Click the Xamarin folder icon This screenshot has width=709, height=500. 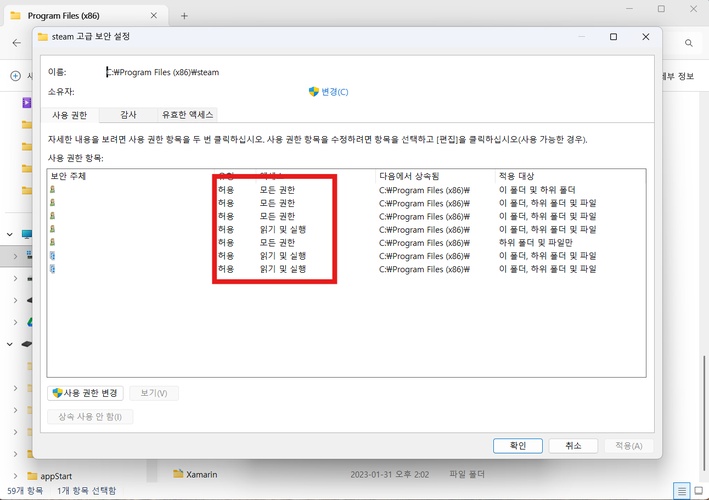pyautogui.click(x=178, y=474)
